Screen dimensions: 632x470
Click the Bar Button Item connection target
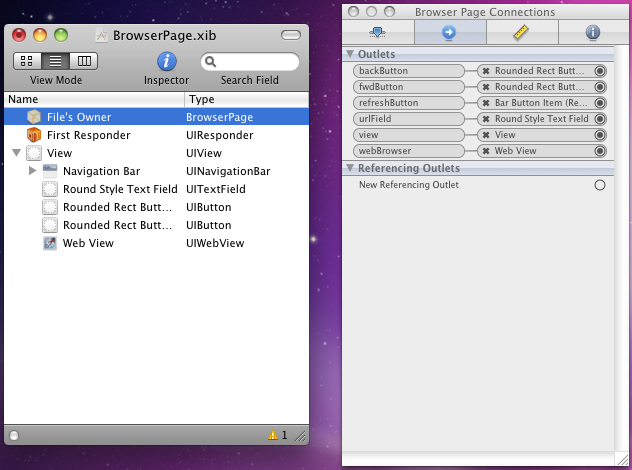(x=542, y=103)
